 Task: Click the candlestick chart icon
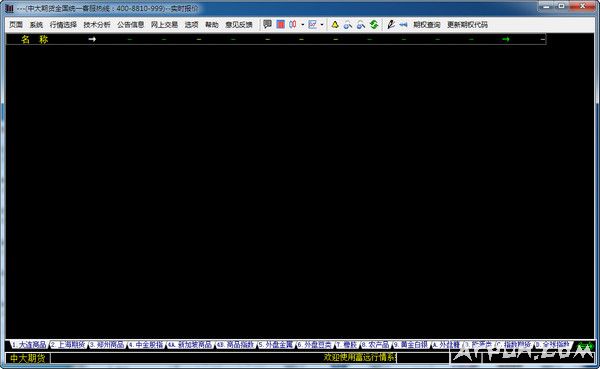pyautogui.click(x=293, y=24)
